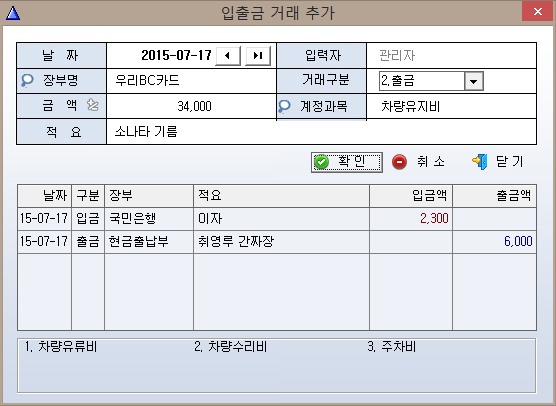Click the amount field showing 34,000
The image size is (556, 406).
[191, 106]
